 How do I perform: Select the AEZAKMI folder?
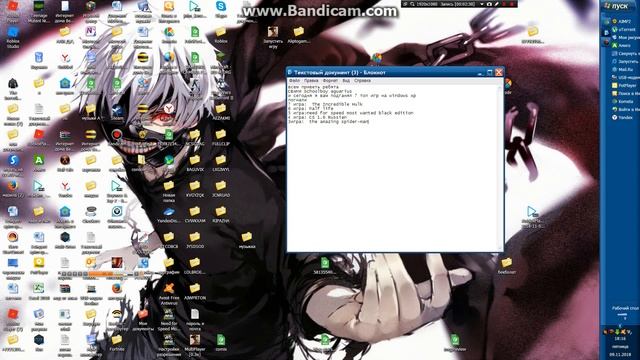click(x=221, y=112)
